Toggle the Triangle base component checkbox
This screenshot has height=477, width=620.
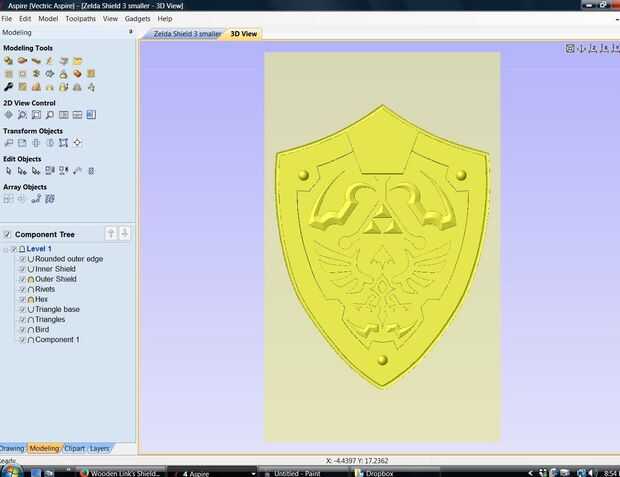tap(23, 309)
